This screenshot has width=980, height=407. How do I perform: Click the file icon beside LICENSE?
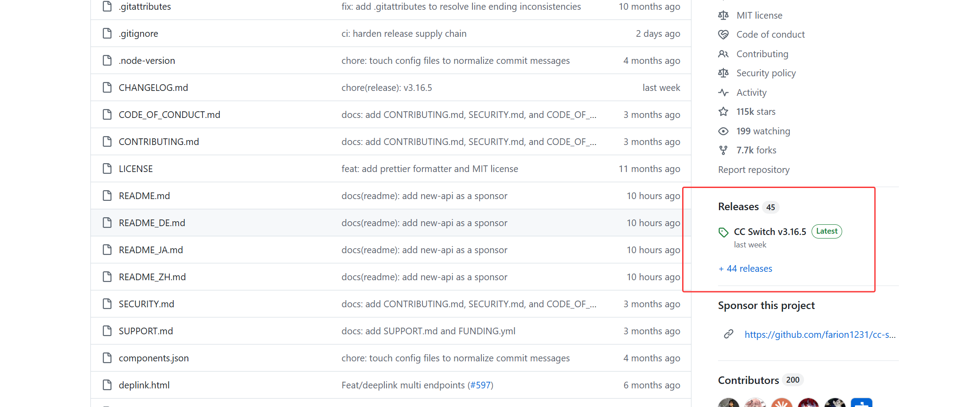click(x=107, y=168)
